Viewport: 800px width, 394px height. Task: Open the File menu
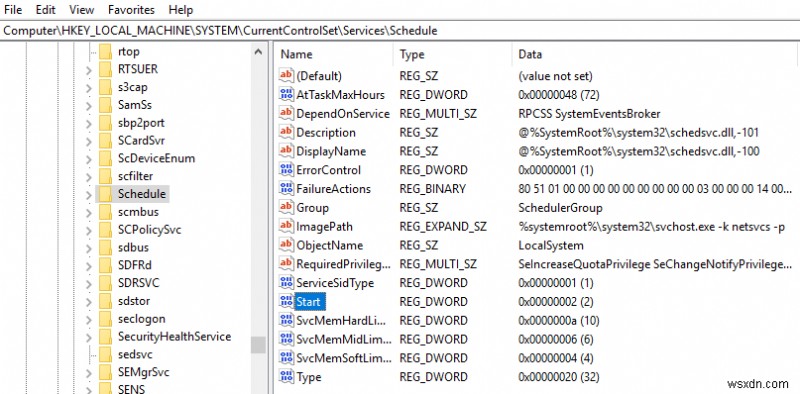(x=12, y=10)
